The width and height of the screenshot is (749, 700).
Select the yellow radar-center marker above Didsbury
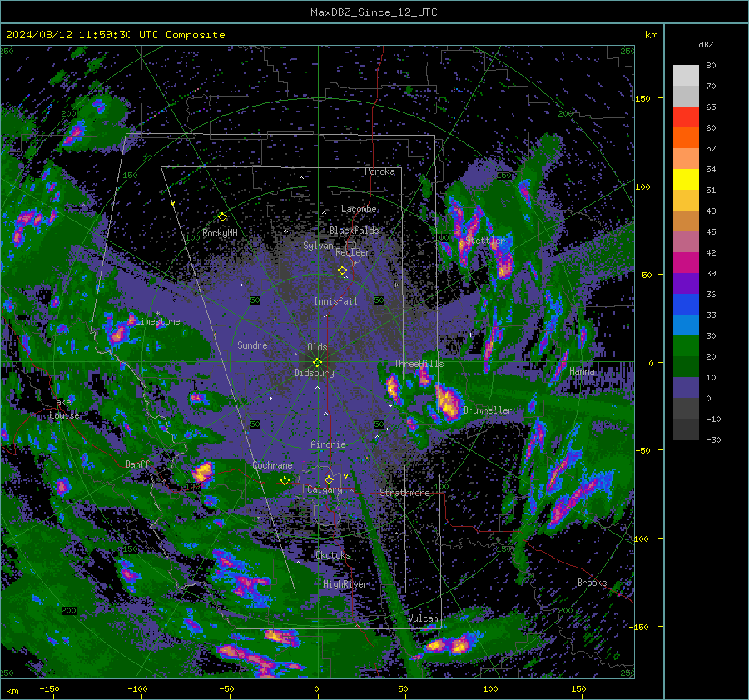[317, 363]
